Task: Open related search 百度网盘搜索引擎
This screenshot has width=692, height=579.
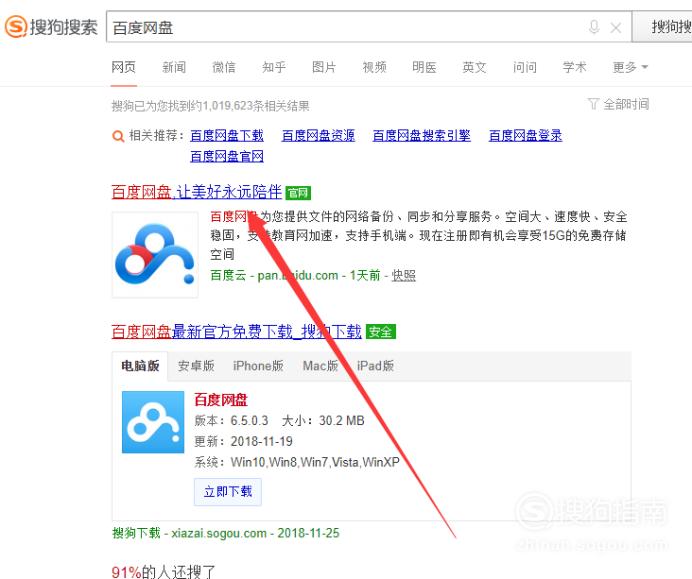Action: [x=421, y=135]
